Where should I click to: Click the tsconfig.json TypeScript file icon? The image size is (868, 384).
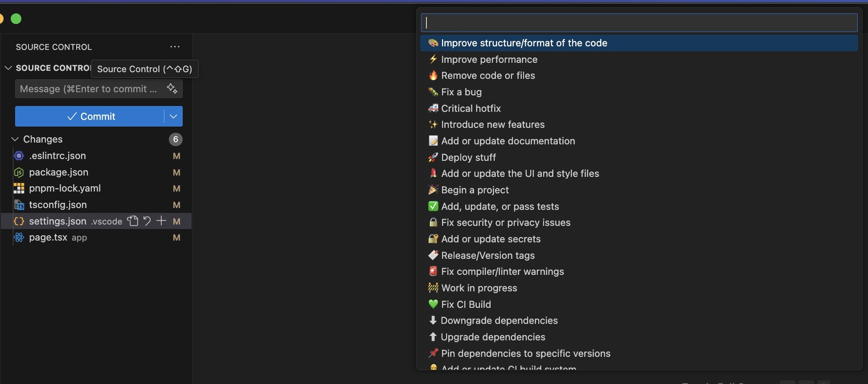[19, 205]
